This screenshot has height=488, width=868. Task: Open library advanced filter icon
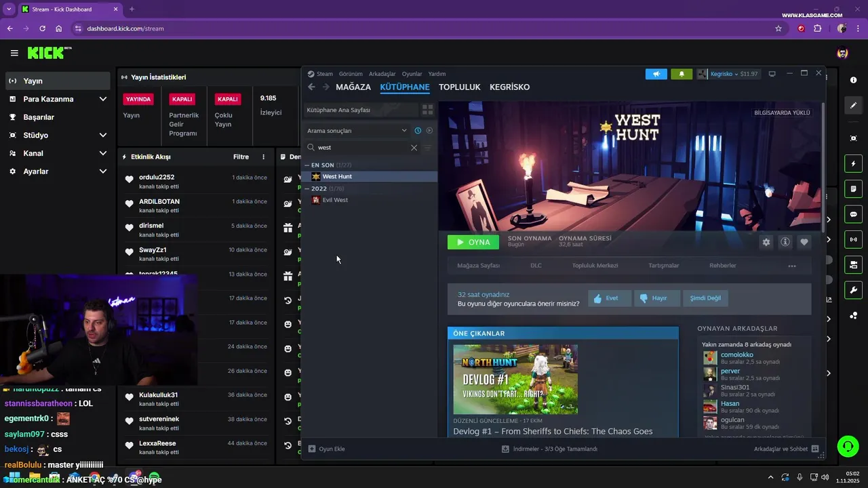pyautogui.click(x=428, y=147)
